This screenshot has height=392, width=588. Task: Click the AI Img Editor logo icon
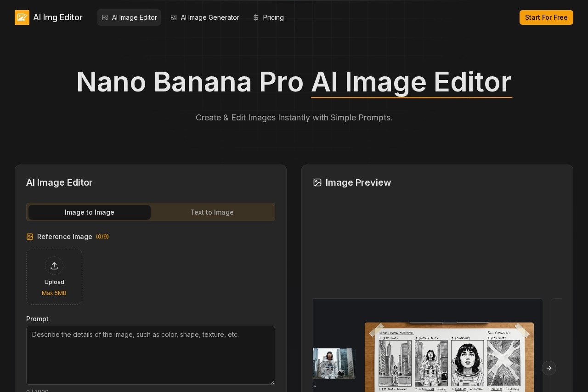coord(22,17)
